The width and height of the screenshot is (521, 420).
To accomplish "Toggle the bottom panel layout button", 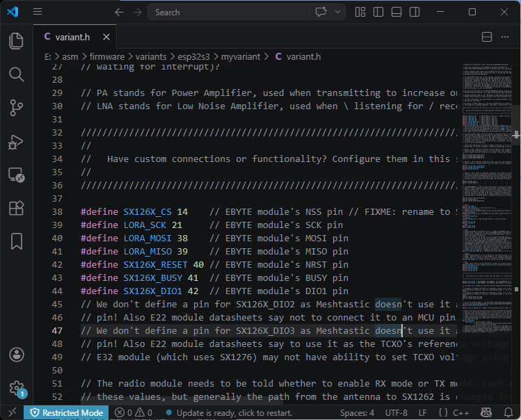I will (x=396, y=12).
